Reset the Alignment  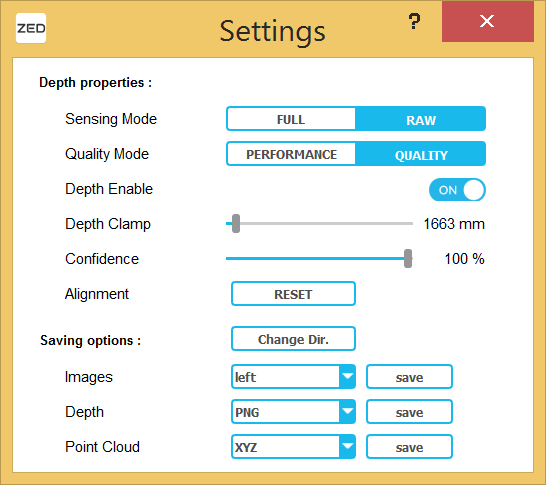(x=293, y=294)
